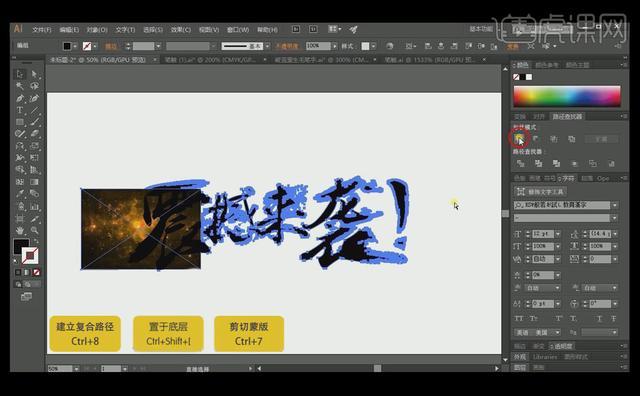Click the Pathfinder Trim icon
The height and width of the screenshot is (396, 640).
538,164
